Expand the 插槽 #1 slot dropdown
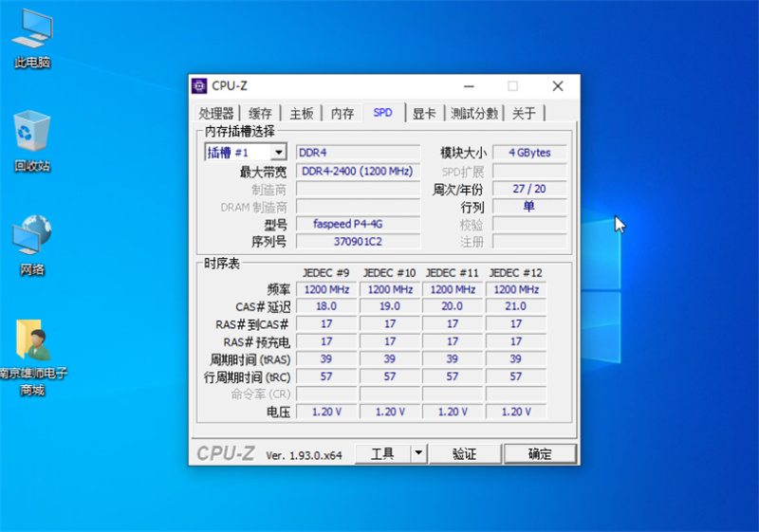Screen dimensions: 759x532 [278, 153]
